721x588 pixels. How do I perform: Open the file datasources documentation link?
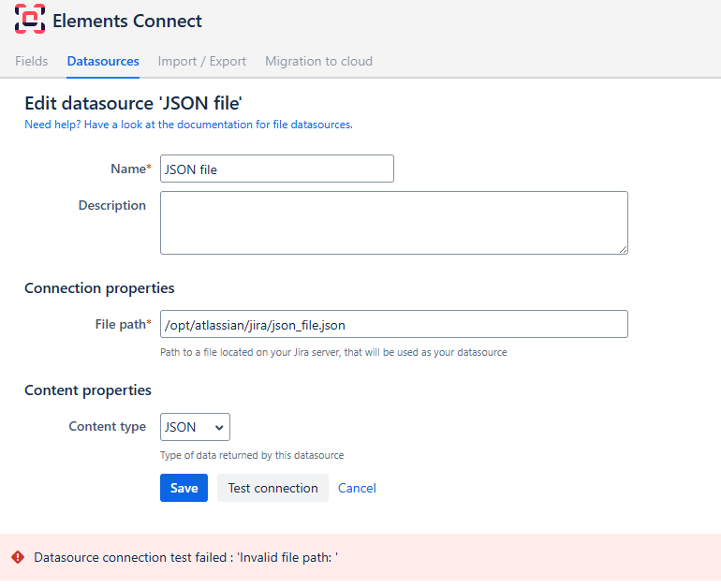[188, 125]
